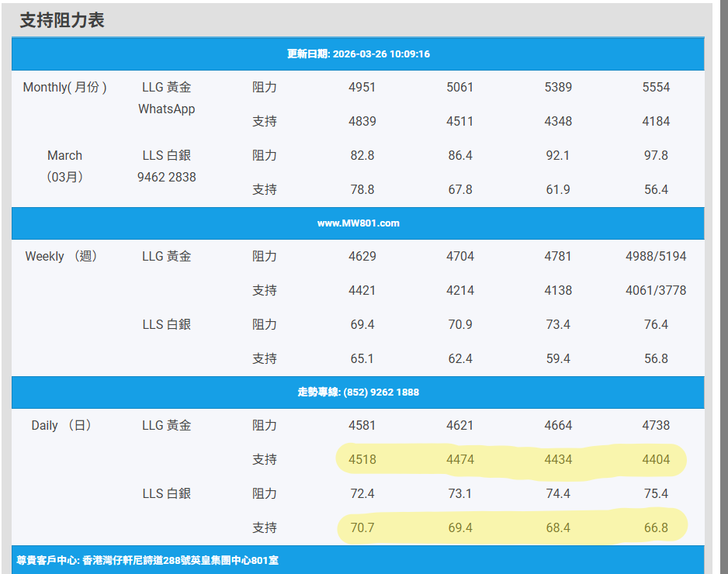Click the www.MW801.com website link
The image size is (728, 574).
point(358,223)
